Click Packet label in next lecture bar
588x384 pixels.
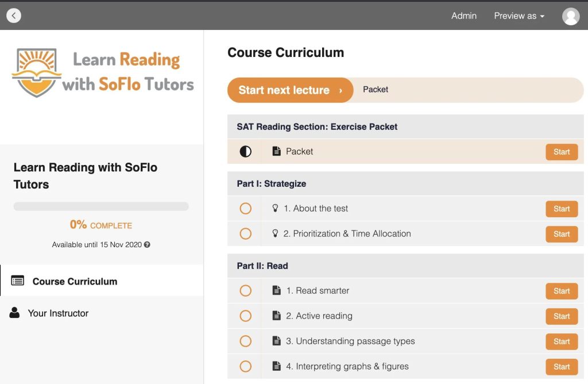(x=376, y=89)
